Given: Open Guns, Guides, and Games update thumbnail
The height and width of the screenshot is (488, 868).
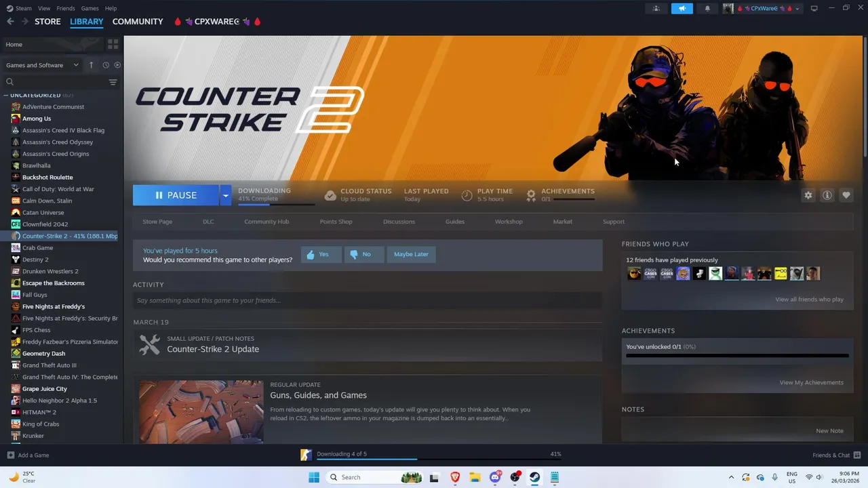Looking at the screenshot, I should click(x=201, y=412).
